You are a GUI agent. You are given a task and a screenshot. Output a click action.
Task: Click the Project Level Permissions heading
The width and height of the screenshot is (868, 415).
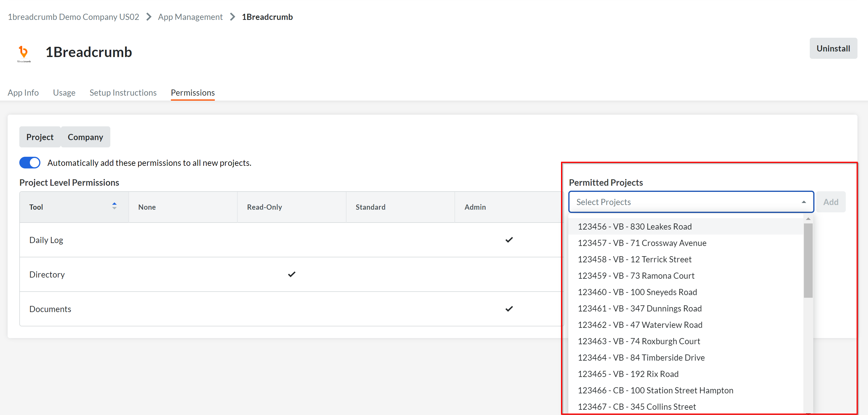pyautogui.click(x=69, y=182)
